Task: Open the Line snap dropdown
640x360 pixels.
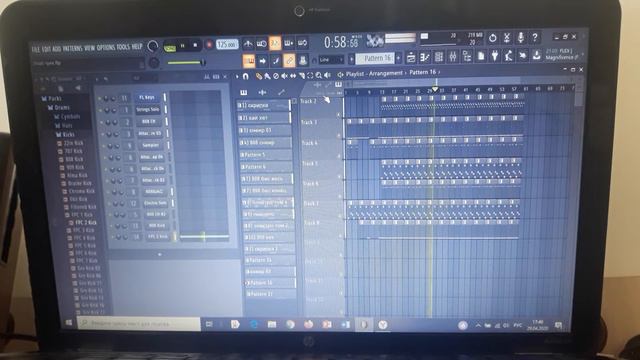Action: pyautogui.click(x=331, y=60)
